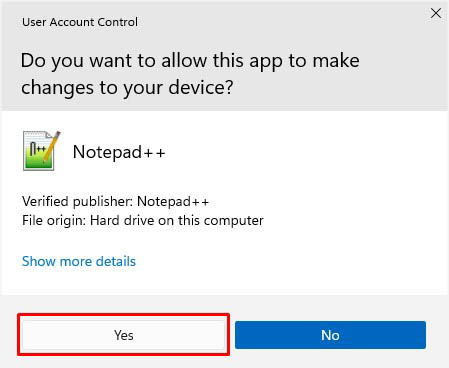Screen dimensions: 449x368
Task: Select the User Account Control title text
Action: (x=80, y=22)
